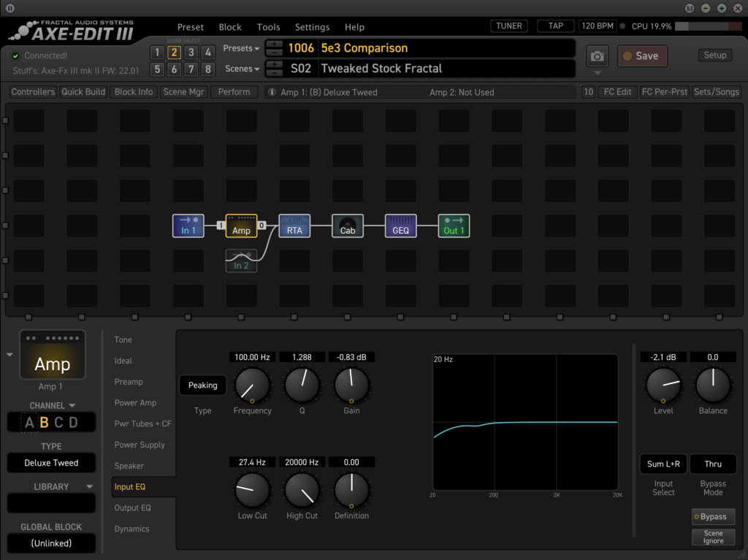Image resolution: width=748 pixels, height=560 pixels.
Task: Open the Sum L+R input select
Action: click(663, 464)
